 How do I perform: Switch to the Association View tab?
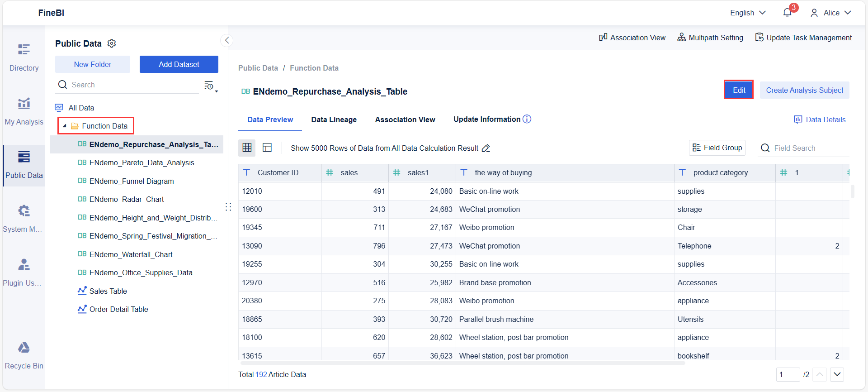pyautogui.click(x=405, y=120)
